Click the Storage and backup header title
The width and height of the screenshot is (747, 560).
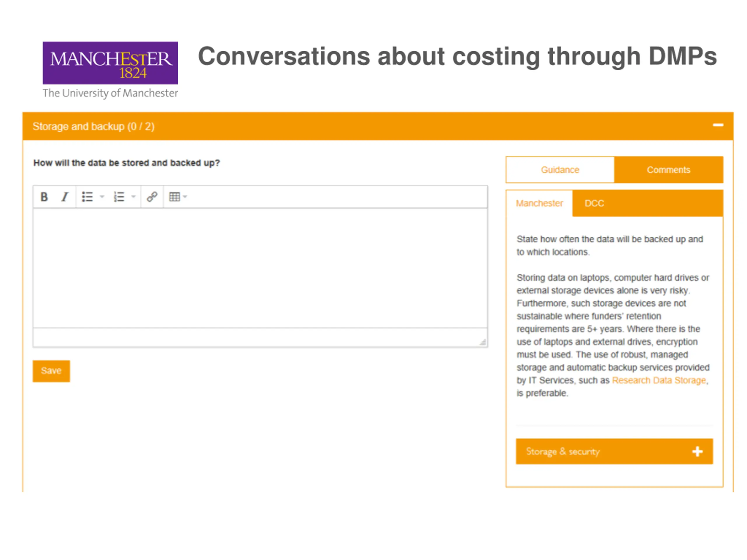[x=94, y=126]
